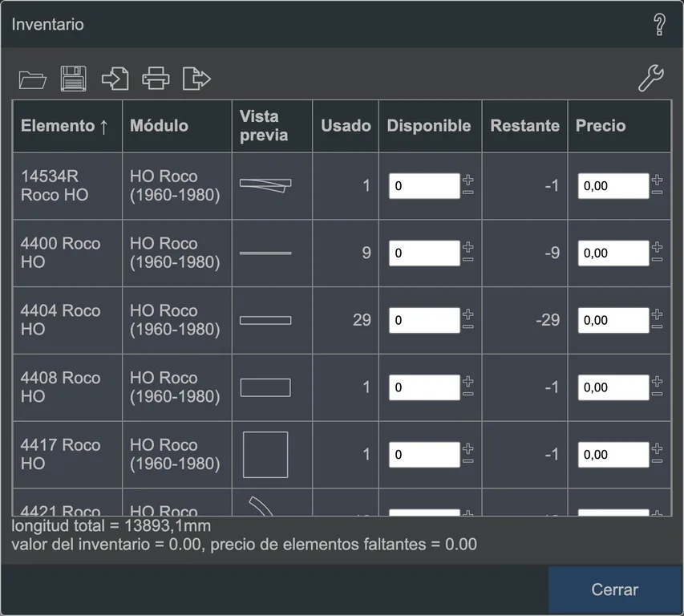Decrease Disponible for 4408 Roco HO
The image size is (684, 616).
pyautogui.click(x=468, y=394)
